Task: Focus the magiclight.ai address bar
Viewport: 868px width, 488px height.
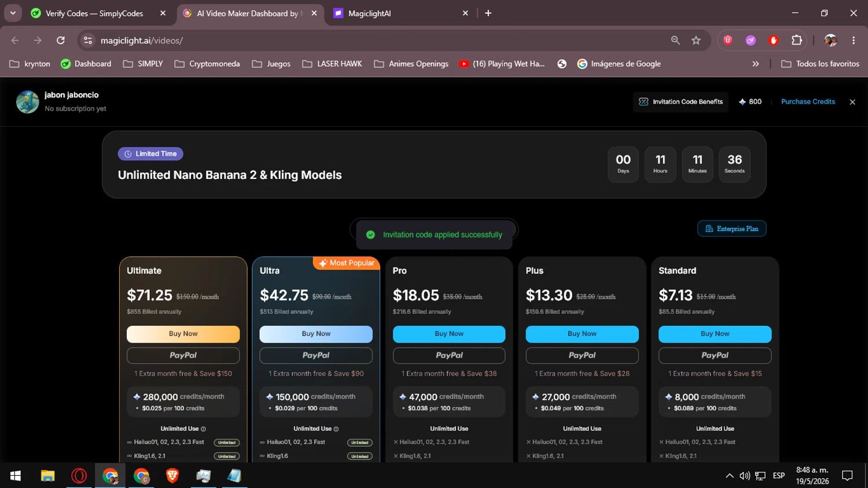Action: tap(376, 41)
